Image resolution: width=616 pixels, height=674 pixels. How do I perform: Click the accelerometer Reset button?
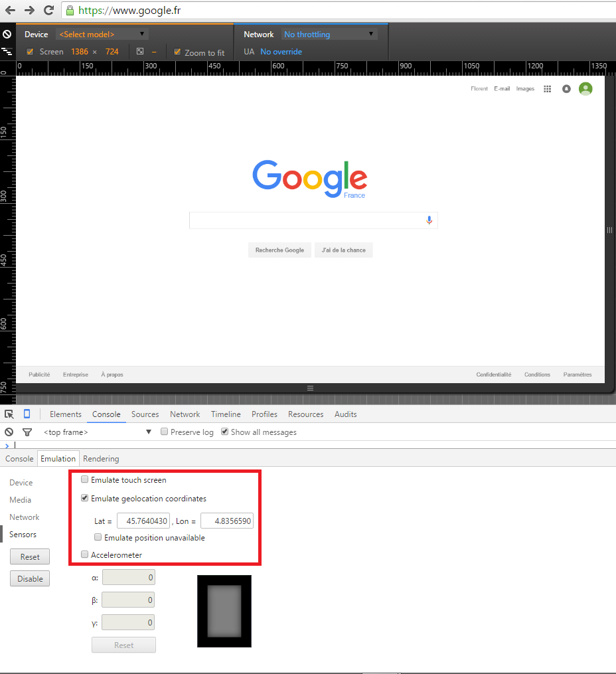tap(123, 645)
